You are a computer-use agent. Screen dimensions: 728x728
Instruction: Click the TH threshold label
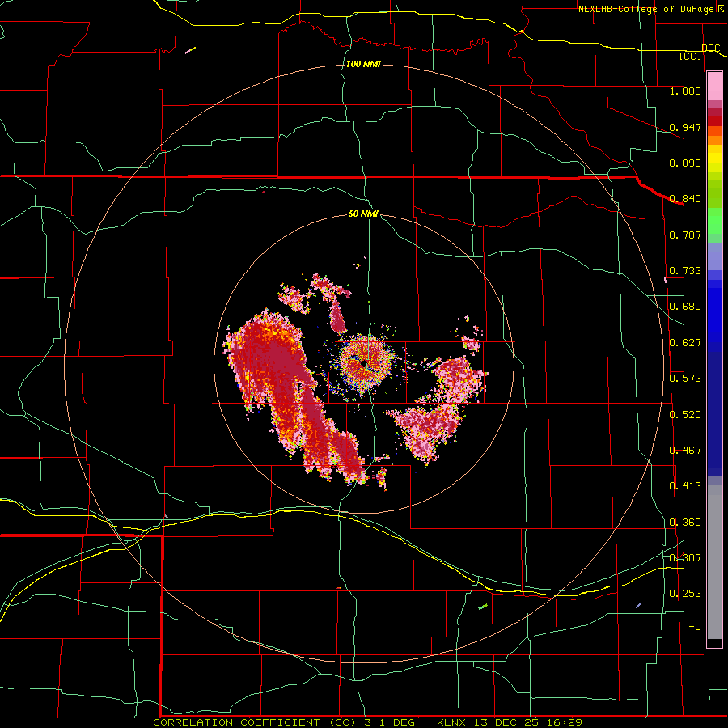695,630
